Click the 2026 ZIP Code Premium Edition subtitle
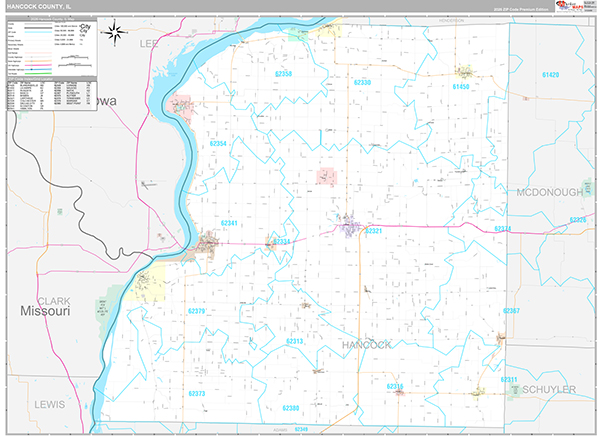The width and height of the screenshot is (600, 436). pos(521,9)
